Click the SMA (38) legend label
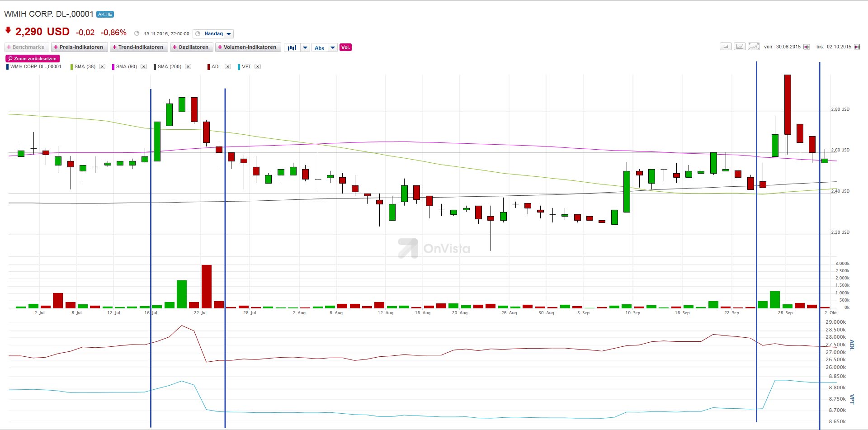 click(x=85, y=66)
